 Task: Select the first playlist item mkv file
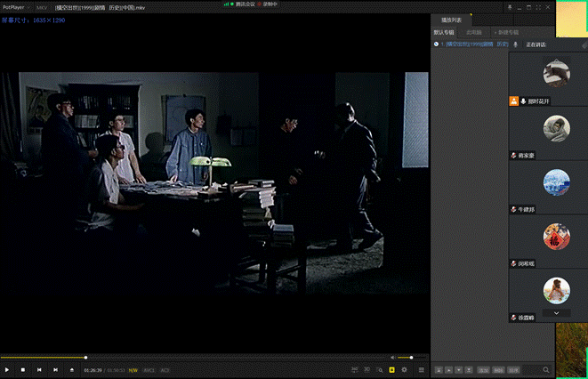click(x=471, y=44)
